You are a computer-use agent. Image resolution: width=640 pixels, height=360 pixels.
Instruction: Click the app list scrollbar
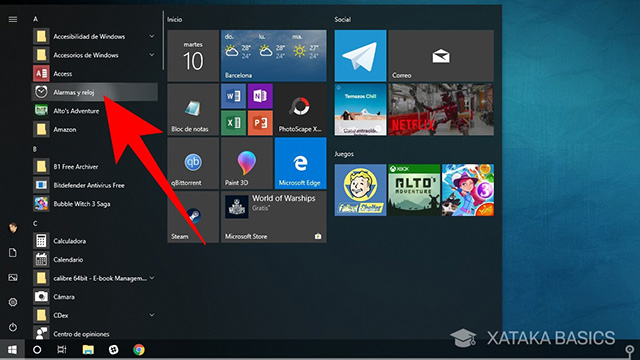(163, 40)
